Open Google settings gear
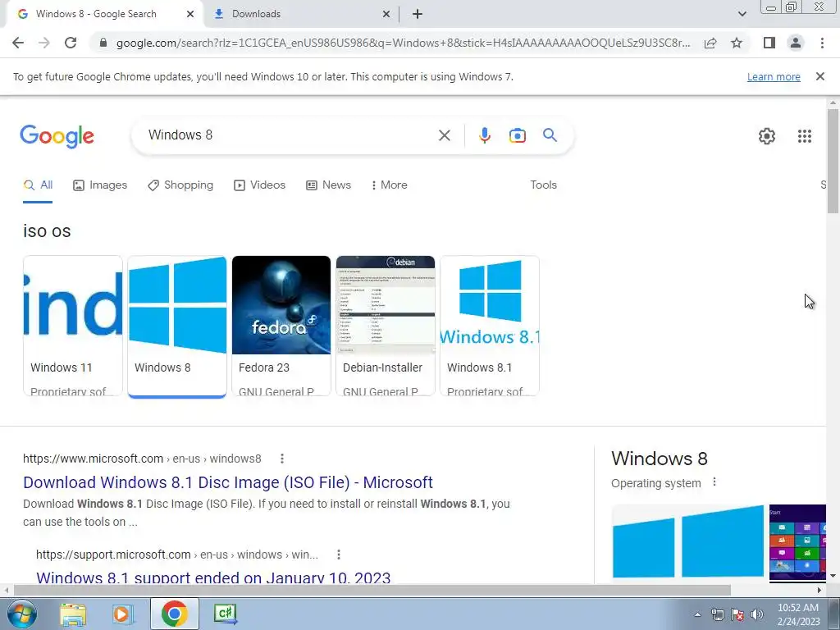The height and width of the screenshot is (630, 840). tap(767, 136)
